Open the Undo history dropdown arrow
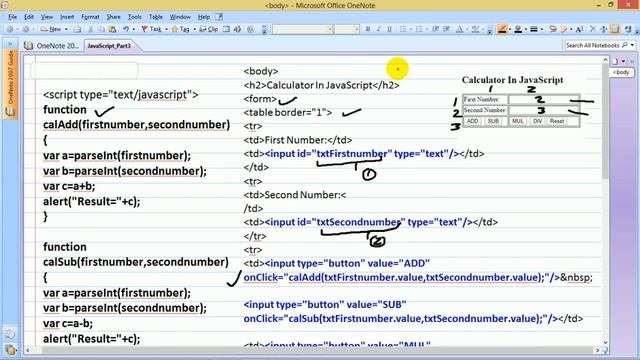This screenshot has height=360, width=640. tap(133, 29)
